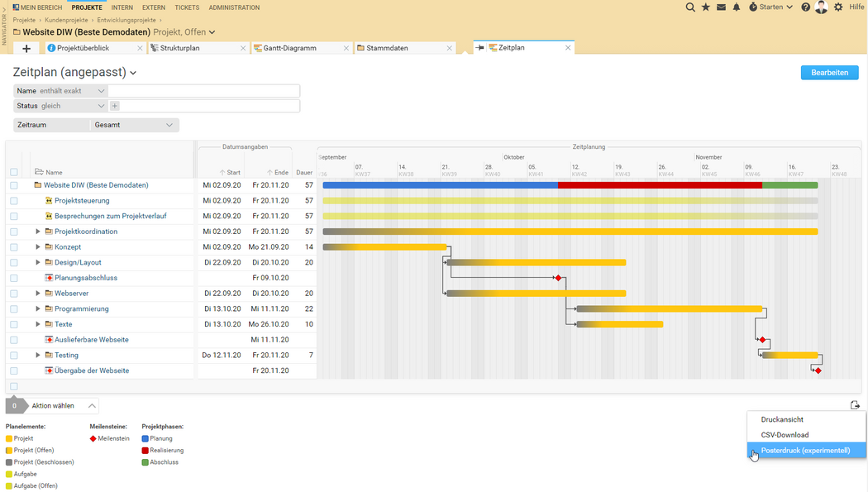
Task: Click the export icon above the popup menu
Action: point(855,404)
